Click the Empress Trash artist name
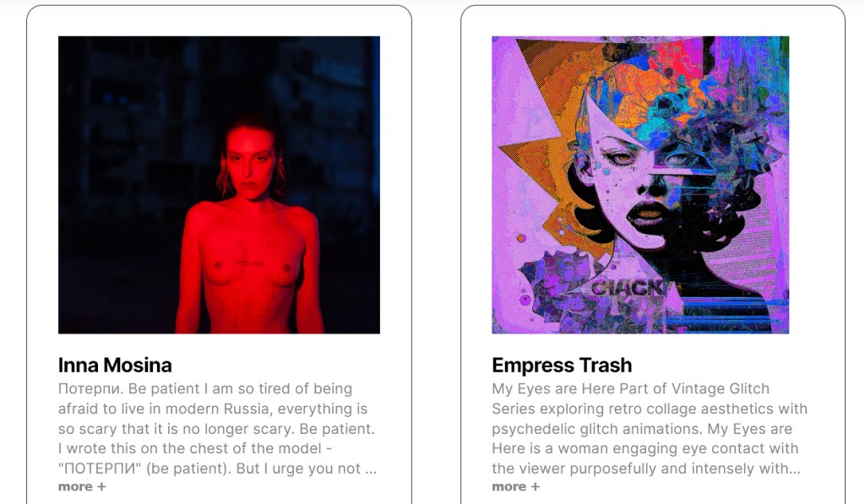The image size is (865, 504). point(562,365)
